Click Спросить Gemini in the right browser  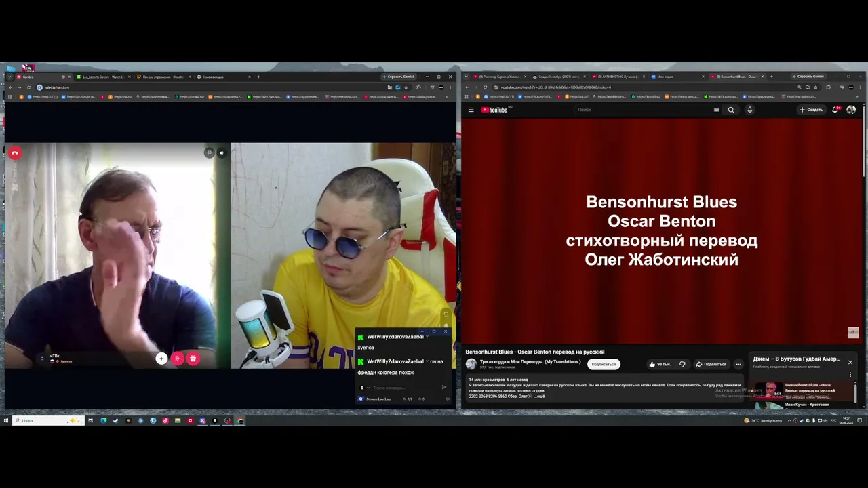tap(808, 77)
